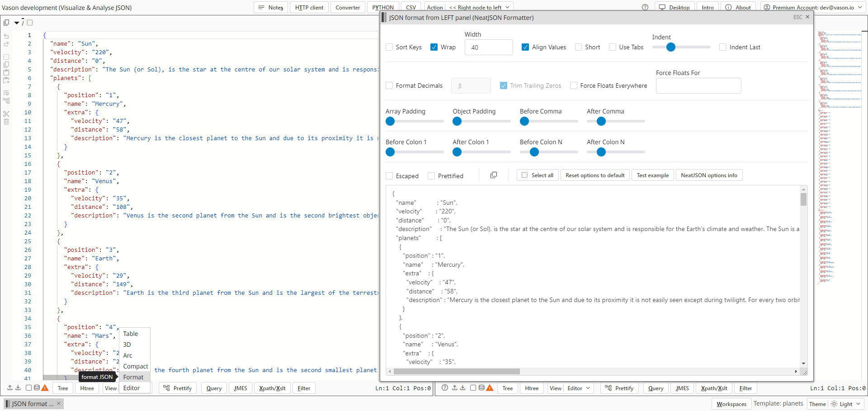Click into the Width input field

[488, 47]
